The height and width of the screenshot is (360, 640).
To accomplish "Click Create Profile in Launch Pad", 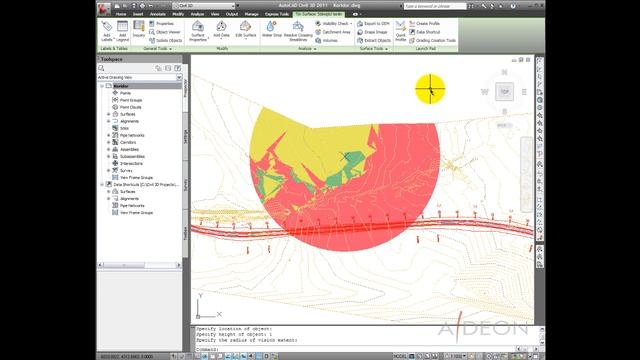I will pyautogui.click(x=424, y=24).
